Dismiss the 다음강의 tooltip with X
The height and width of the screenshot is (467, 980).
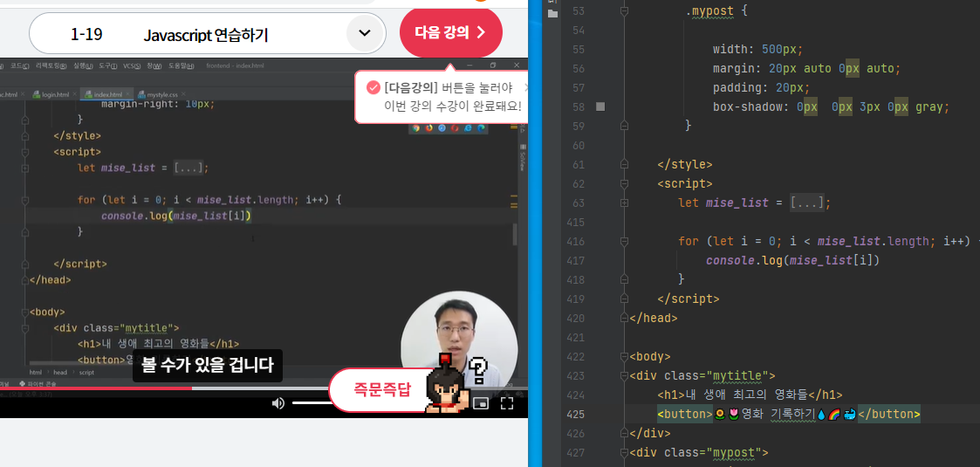pyautogui.click(x=526, y=87)
